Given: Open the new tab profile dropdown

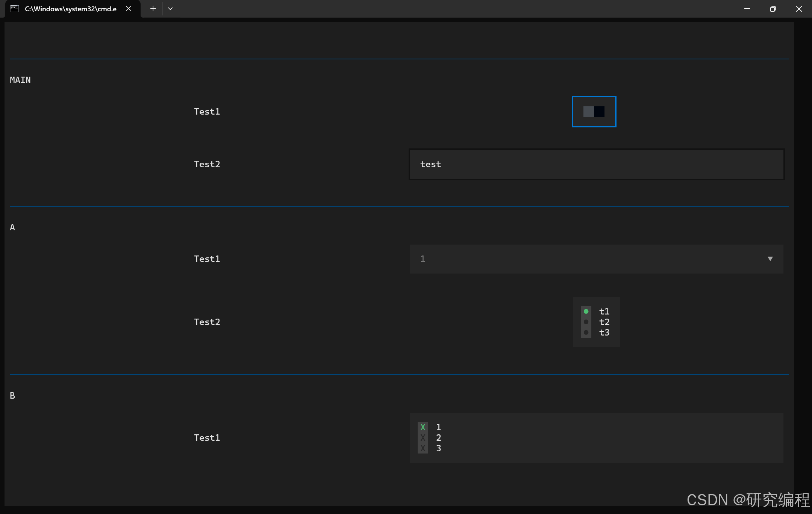Looking at the screenshot, I should coord(170,9).
